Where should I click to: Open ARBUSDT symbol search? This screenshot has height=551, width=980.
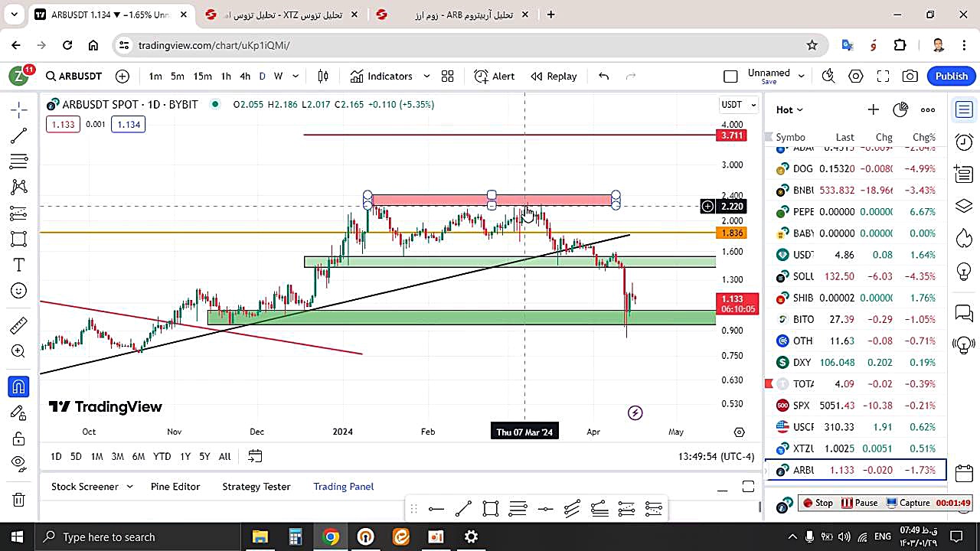73,76
